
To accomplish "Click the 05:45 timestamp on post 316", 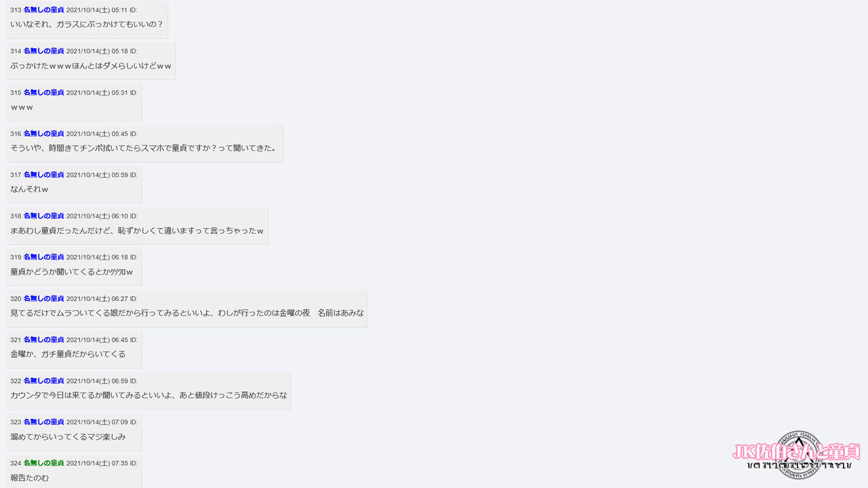I will point(119,134).
